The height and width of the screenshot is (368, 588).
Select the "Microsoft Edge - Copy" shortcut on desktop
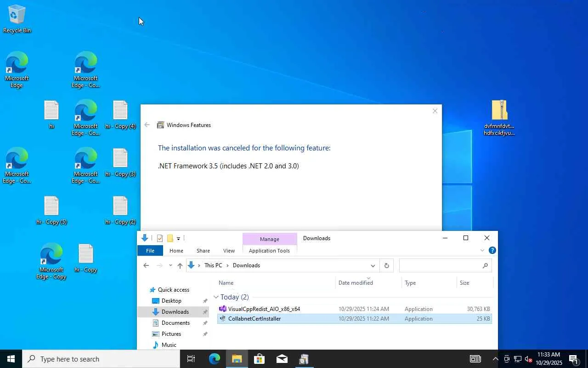(51, 261)
